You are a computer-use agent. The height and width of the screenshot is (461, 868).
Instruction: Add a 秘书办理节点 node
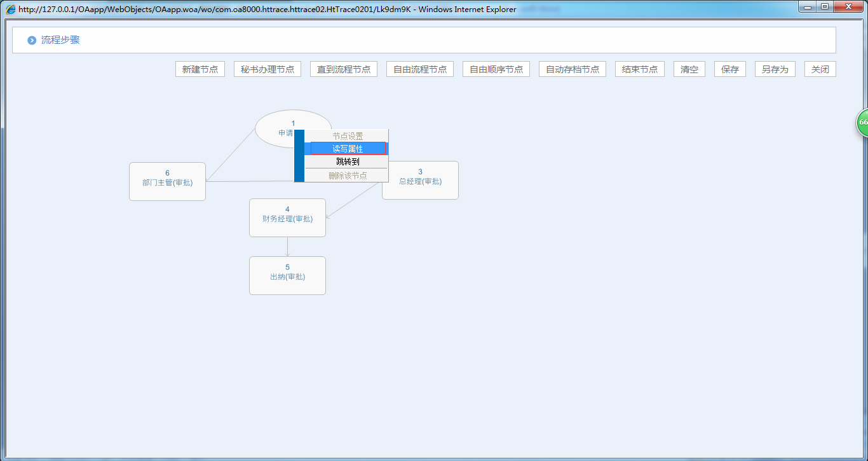pyautogui.click(x=268, y=69)
